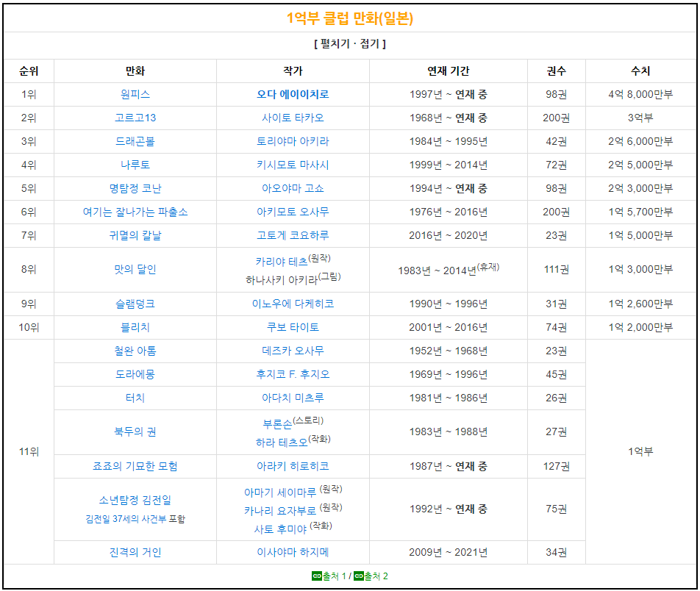Click author 이사야마 하지메
The width and height of the screenshot is (700, 591).
click(x=293, y=552)
